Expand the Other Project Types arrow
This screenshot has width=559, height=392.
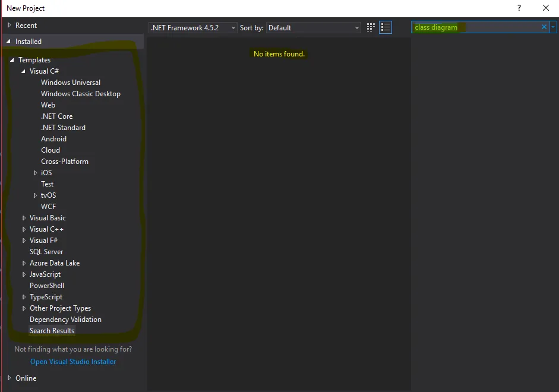coord(24,308)
